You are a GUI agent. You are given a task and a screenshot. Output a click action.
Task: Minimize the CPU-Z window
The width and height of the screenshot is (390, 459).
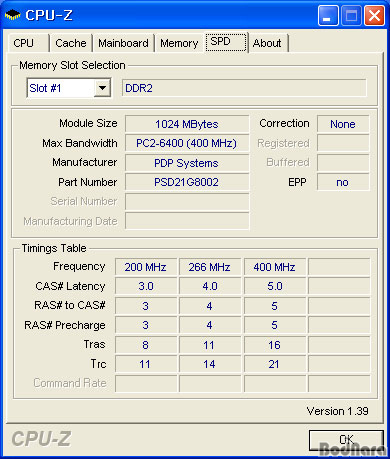point(328,15)
